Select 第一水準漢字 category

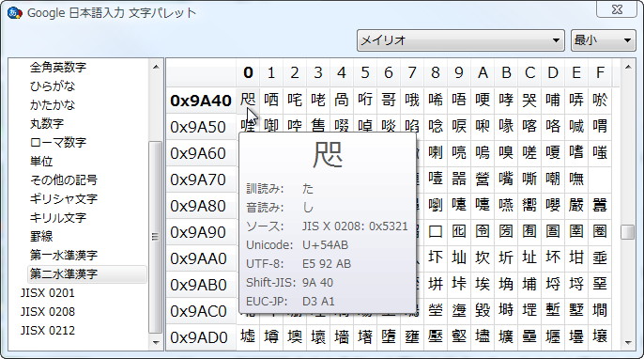(x=64, y=255)
